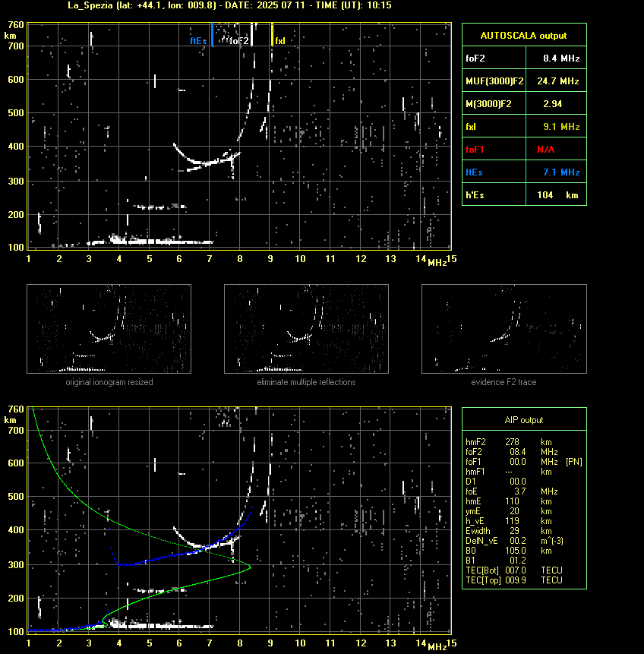The image size is (644, 654).
Task: Click the AIP output panel header
Action: click(x=524, y=420)
